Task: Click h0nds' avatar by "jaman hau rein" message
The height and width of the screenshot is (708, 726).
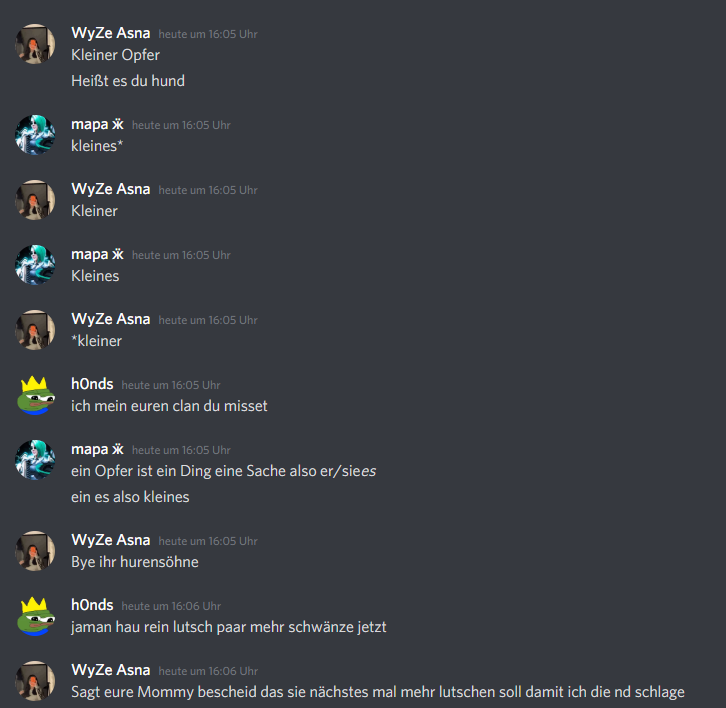Action: click(x=35, y=616)
